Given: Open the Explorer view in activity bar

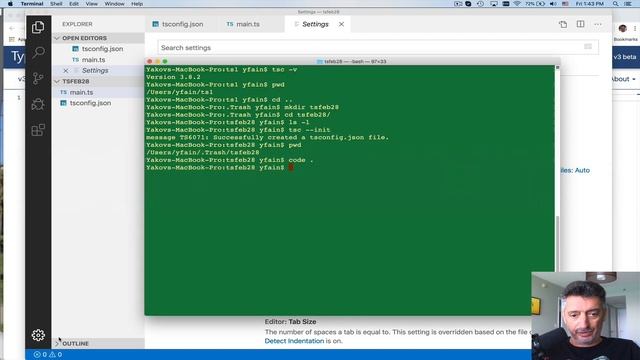Looking at the screenshot, I should tap(38, 27).
